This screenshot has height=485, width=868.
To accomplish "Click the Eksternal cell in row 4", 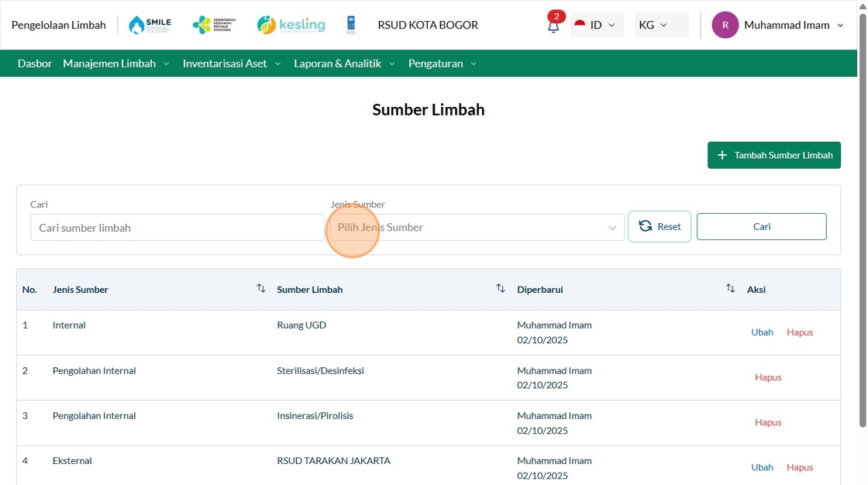I will point(72,461).
